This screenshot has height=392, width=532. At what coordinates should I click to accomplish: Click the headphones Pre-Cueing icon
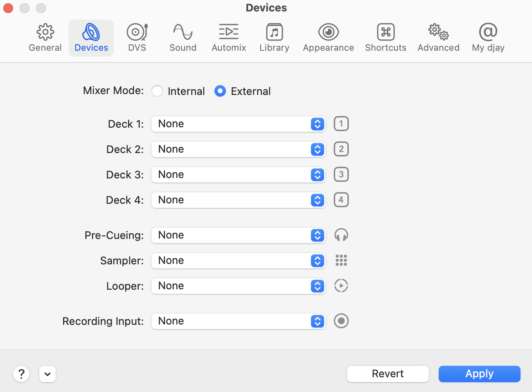(x=341, y=235)
